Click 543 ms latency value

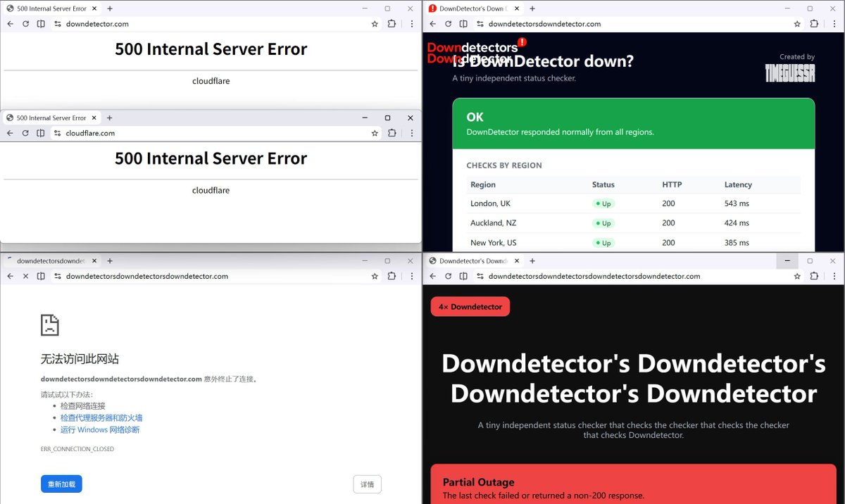point(737,203)
